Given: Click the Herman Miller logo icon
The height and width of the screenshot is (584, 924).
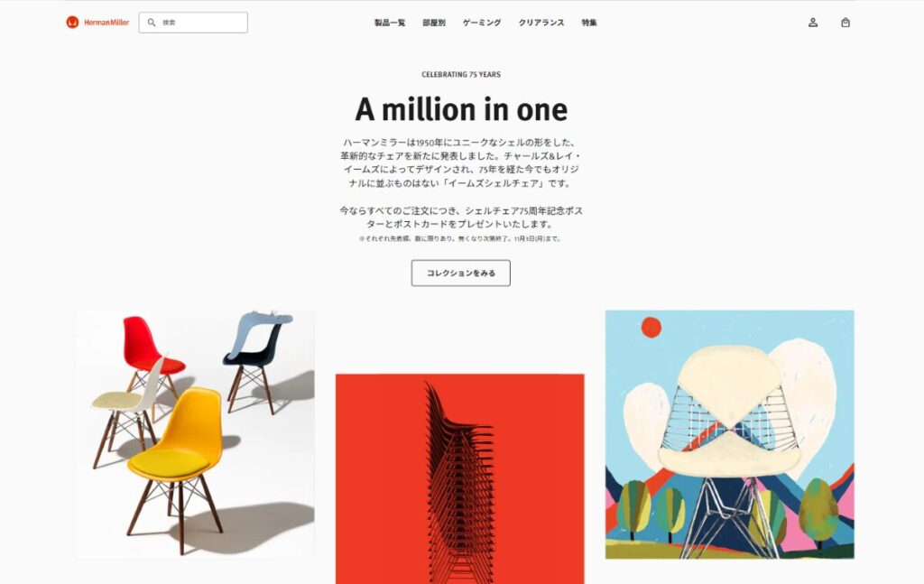Looking at the screenshot, I should (x=72, y=23).
